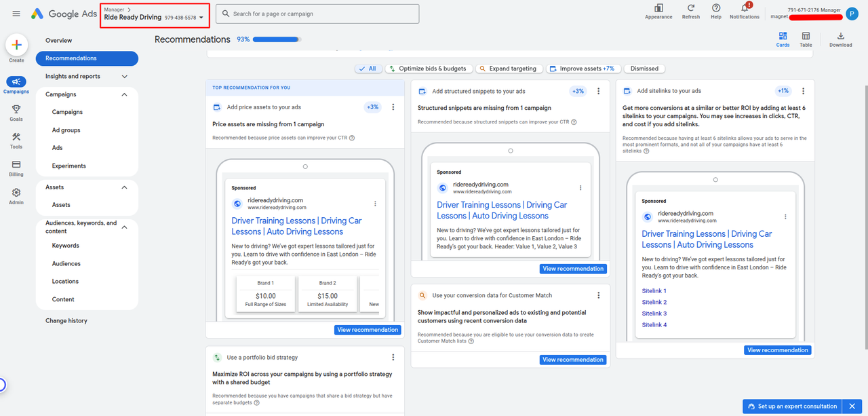Open more options for structured snippets card
The width and height of the screenshot is (868, 416).
(x=598, y=91)
